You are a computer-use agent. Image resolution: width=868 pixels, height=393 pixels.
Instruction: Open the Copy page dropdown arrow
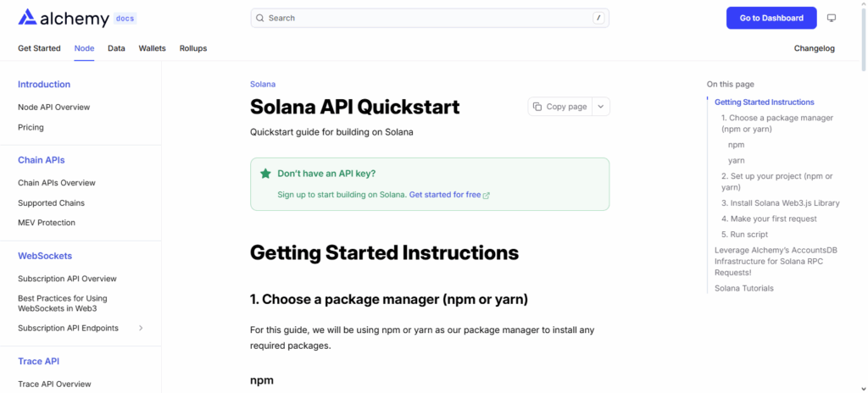(x=600, y=107)
